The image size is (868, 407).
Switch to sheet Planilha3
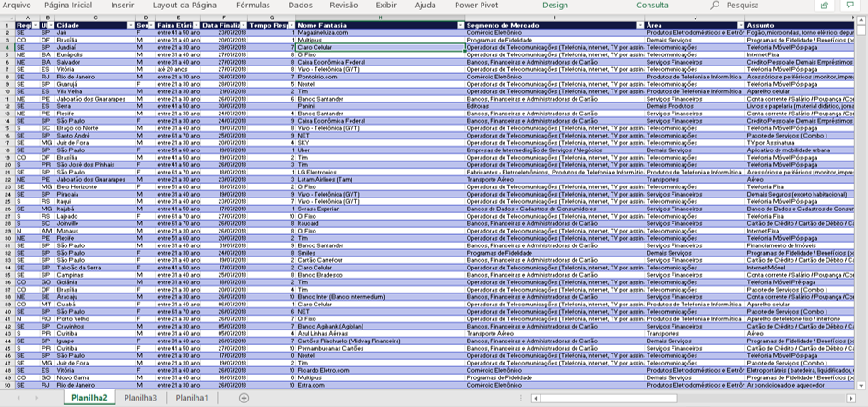[x=140, y=398]
